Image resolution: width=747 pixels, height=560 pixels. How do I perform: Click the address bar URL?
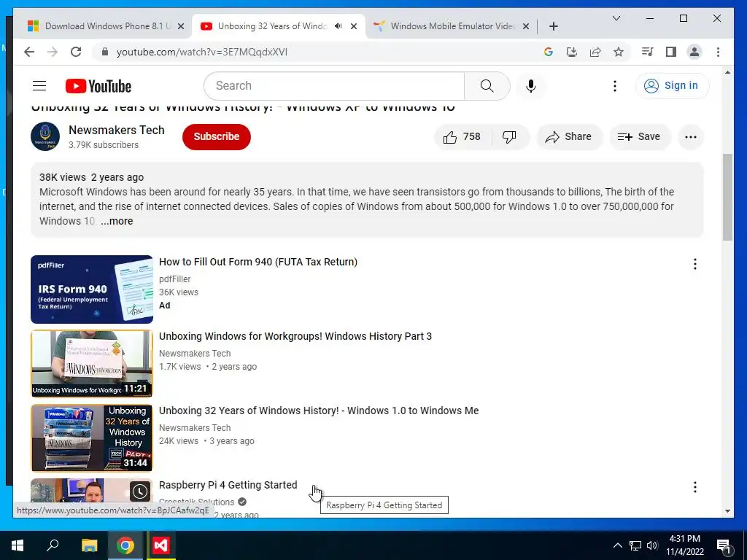201,52
